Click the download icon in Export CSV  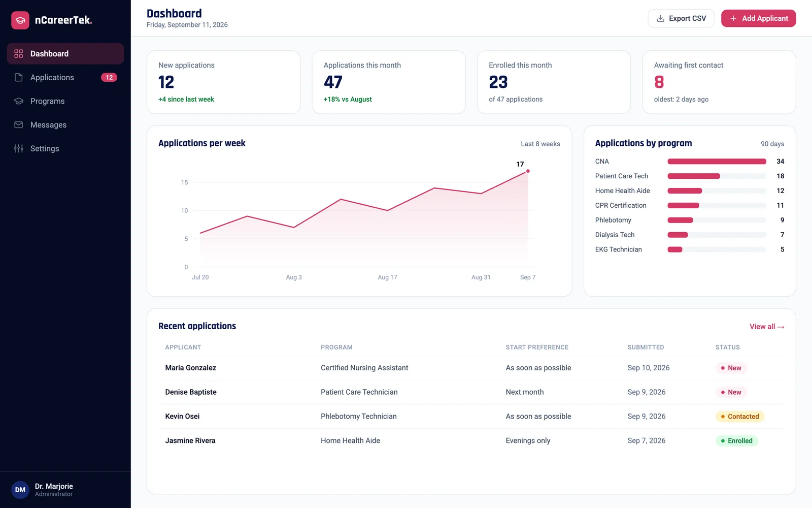(661, 18)
